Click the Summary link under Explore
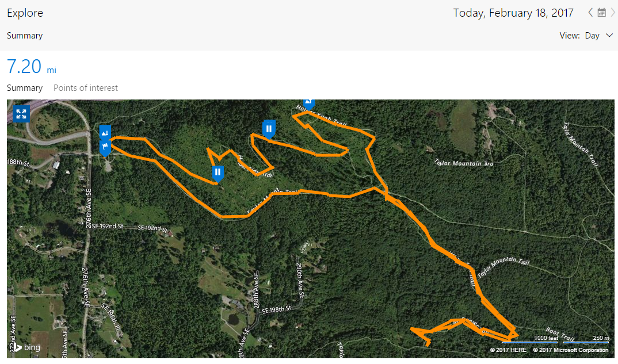 (x=25, y=36)
